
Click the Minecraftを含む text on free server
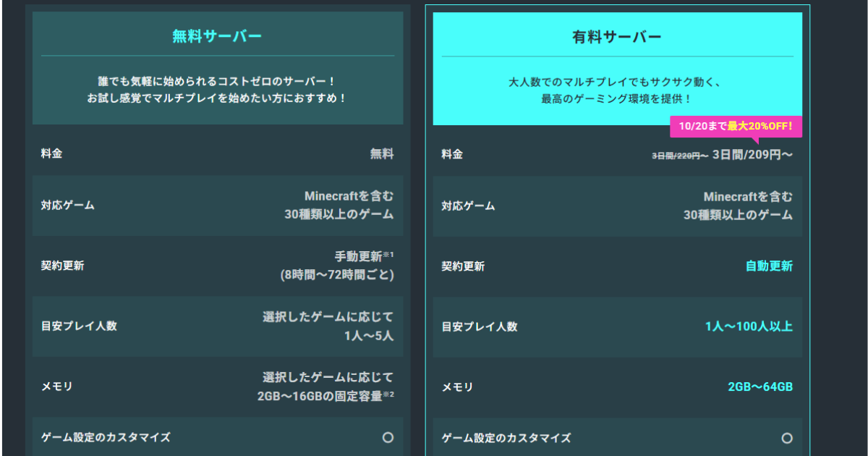(x=351, y=195)
